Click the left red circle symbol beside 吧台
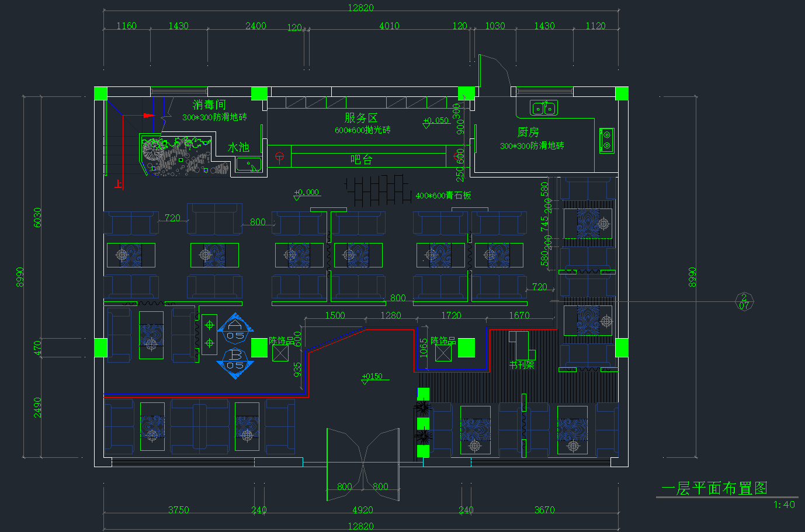This screenshot has height=532, width=805. pos(280,157)
